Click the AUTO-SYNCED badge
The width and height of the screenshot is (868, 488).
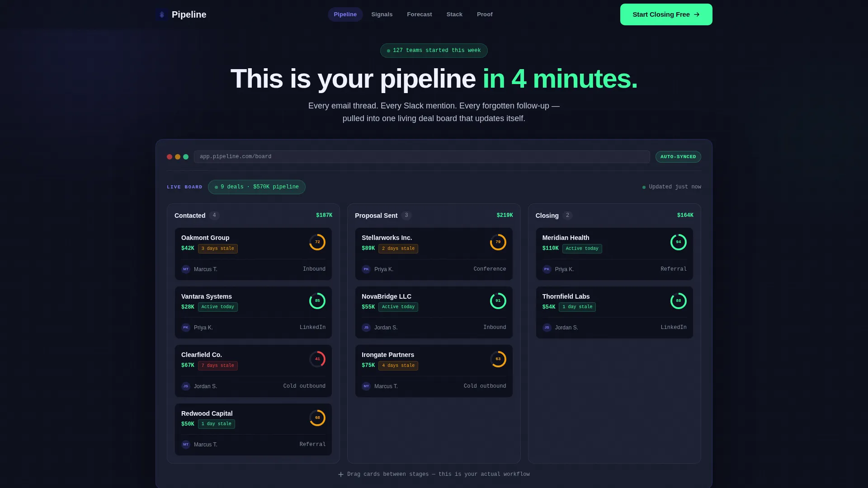(678, 157)
